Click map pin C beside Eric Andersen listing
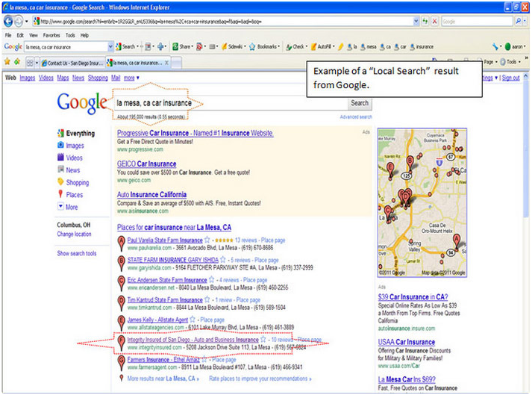The image size is (532, 395). pos(121,283)
